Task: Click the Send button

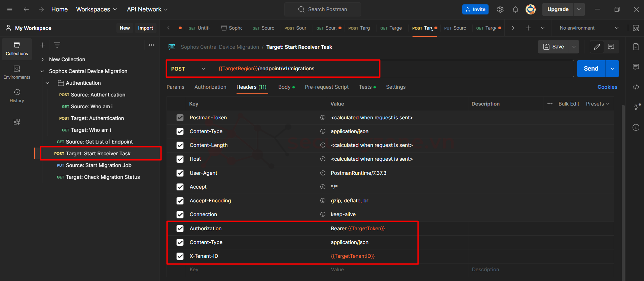Action: (x=591, y=69)
